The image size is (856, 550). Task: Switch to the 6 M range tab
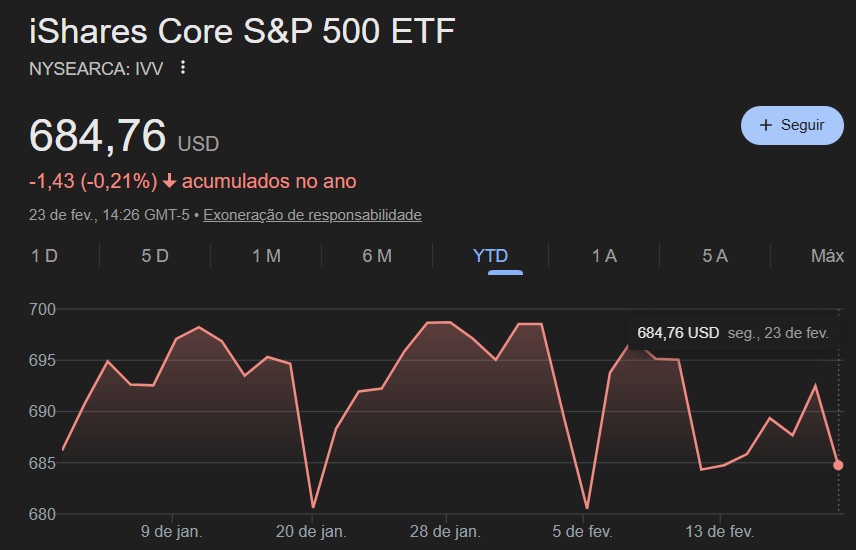(377, 256)
